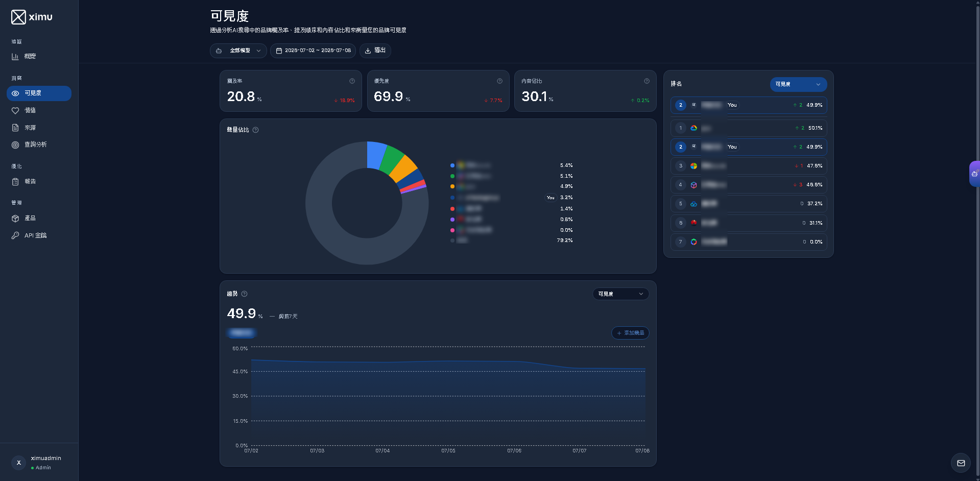The height and width of the screenshot is (481, 980).
Task: Click the help icon on 優先度 card
Action: (x=499, y=81)
